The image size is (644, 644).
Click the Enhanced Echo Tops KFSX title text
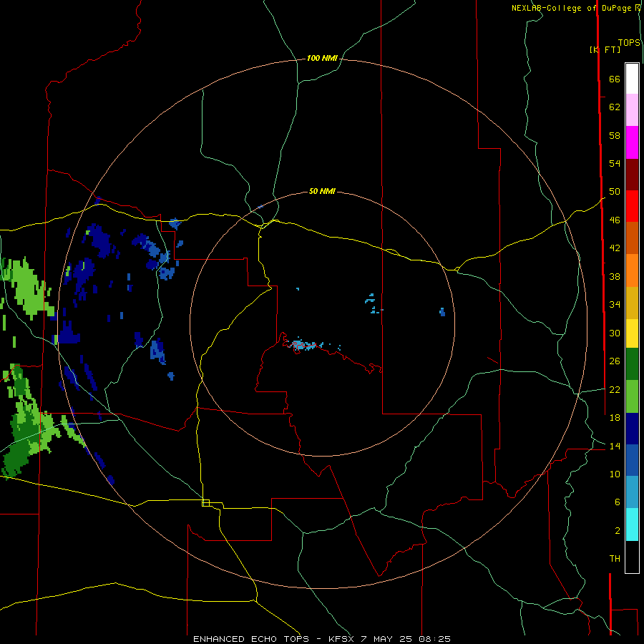(x=322, y=639)
